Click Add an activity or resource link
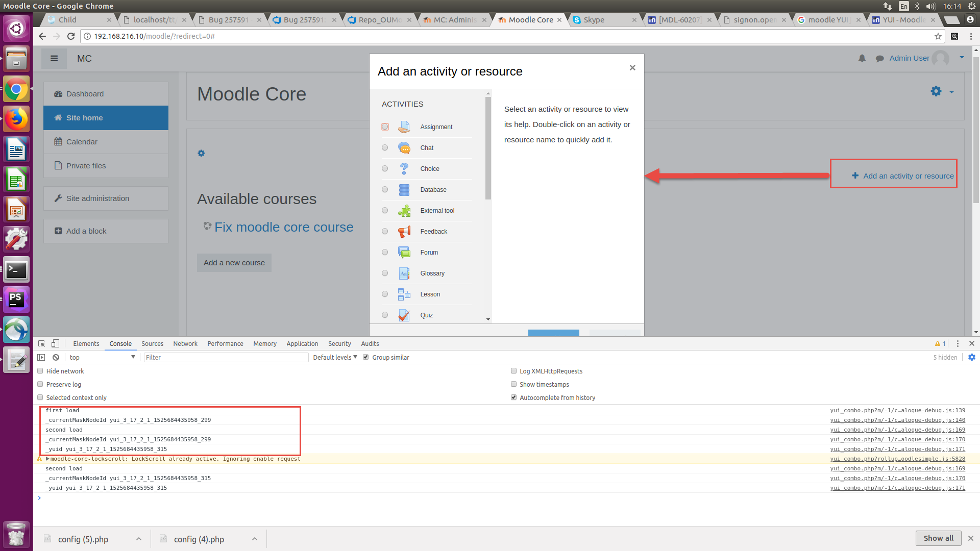980x551 pixels. point(903,176)
